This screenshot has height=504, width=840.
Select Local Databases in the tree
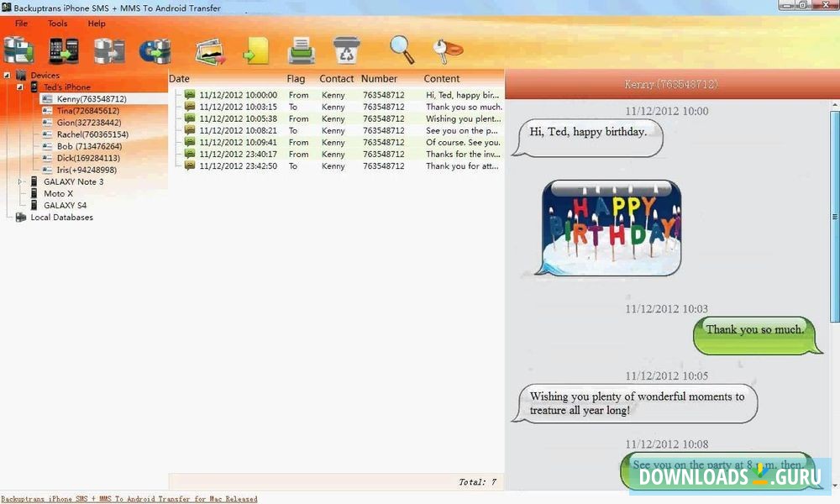[61, 218]
